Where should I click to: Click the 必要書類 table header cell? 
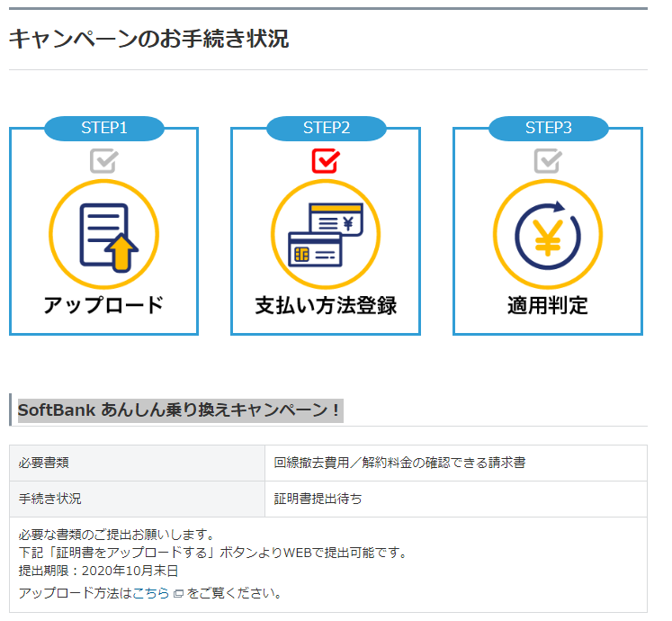point(137,463)
